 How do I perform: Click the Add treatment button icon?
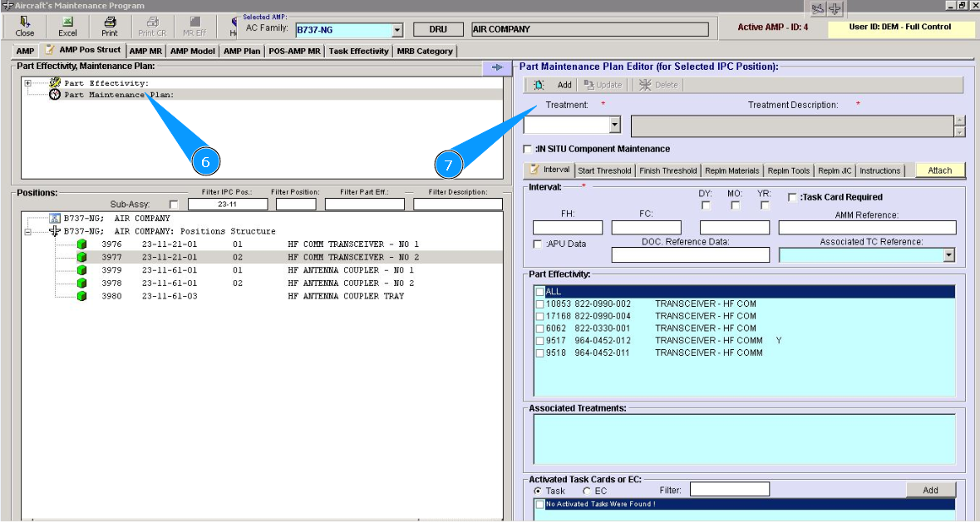pyautogui.click(x=539, y=85)
